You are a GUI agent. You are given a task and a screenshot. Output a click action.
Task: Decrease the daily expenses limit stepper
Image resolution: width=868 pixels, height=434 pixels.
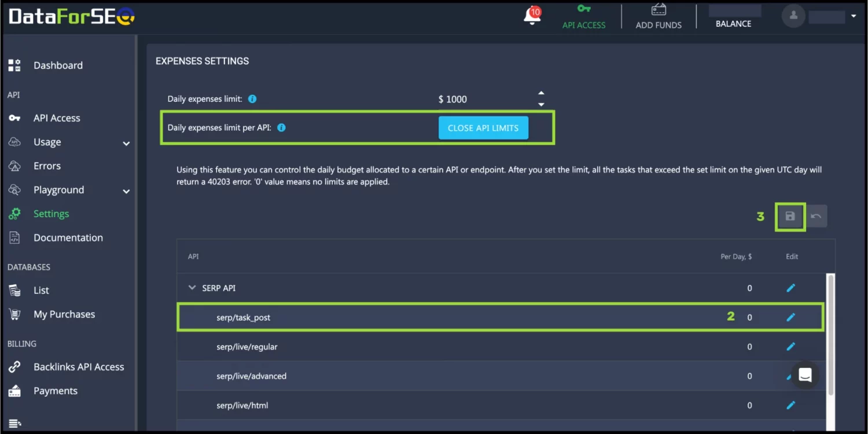[541, 105]
